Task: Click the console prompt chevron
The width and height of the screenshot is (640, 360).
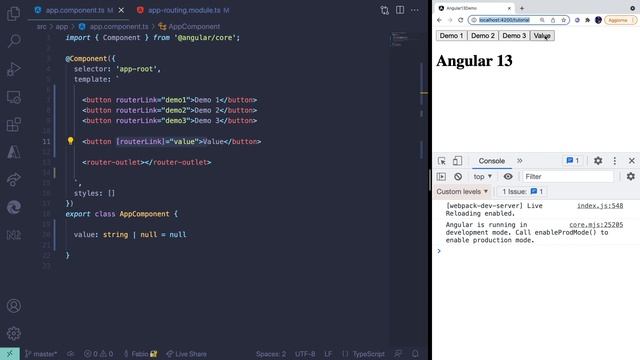Action: coord(439,251)
